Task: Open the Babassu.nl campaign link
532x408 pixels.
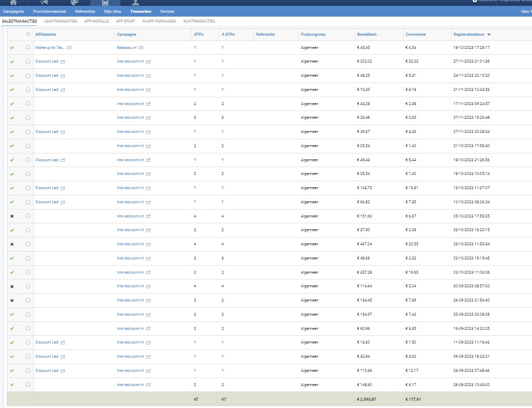Action: pyautogui.click(x=127, y=47)
